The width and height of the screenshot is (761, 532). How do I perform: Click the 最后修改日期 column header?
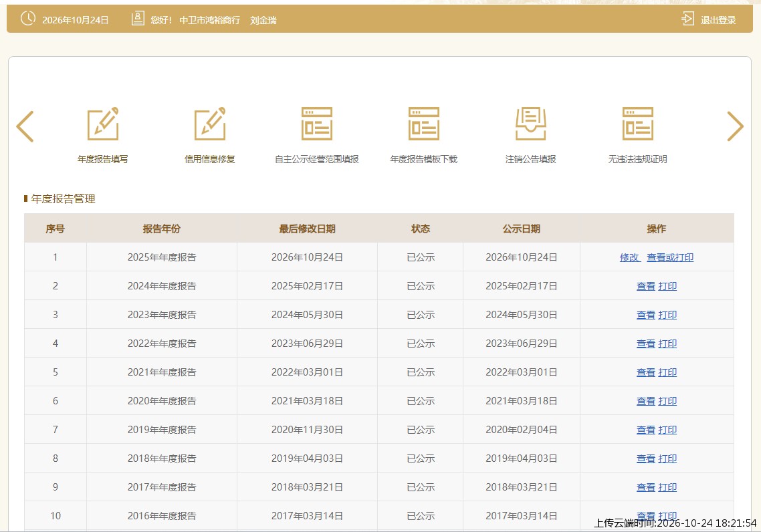click(307, 229)
